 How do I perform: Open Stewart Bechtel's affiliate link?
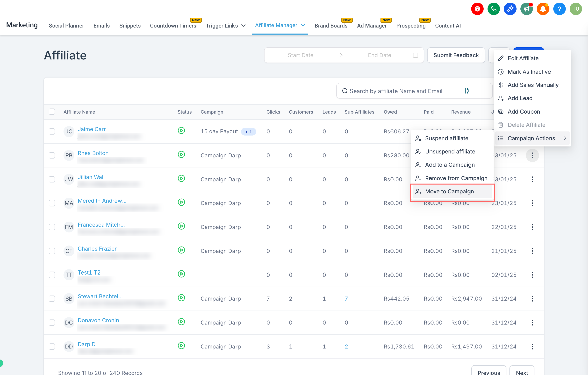(x=100, y=296)
